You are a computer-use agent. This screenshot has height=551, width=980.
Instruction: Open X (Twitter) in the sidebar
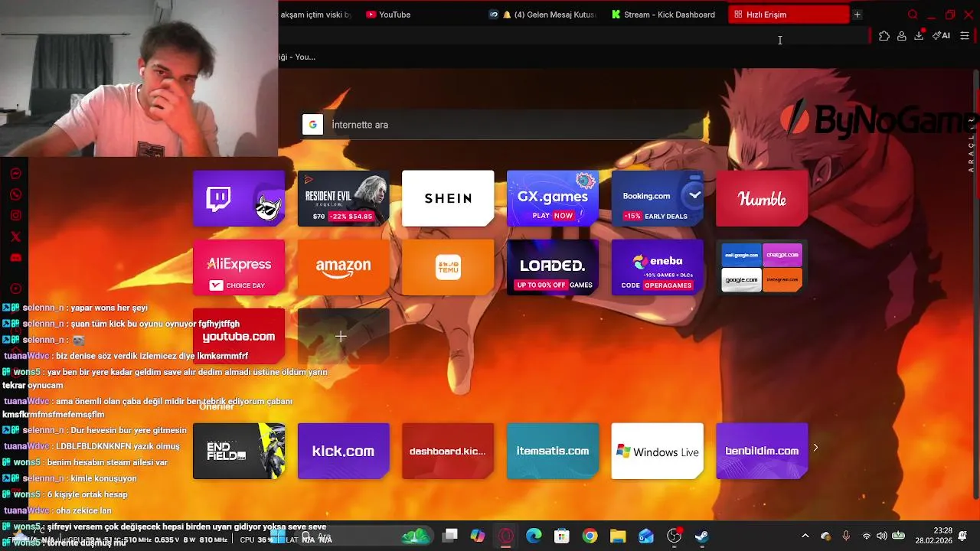point(15,237)
